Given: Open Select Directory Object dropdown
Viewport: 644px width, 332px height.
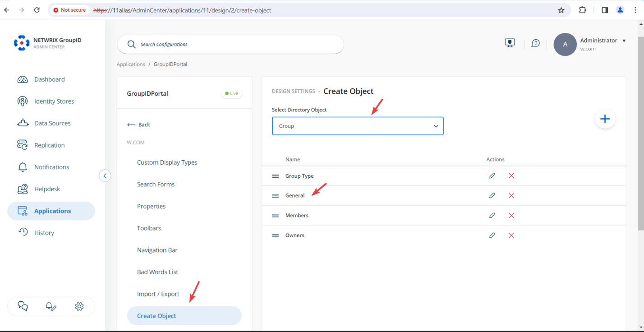Looking at the screenshot, I should (x=358, y=126).
